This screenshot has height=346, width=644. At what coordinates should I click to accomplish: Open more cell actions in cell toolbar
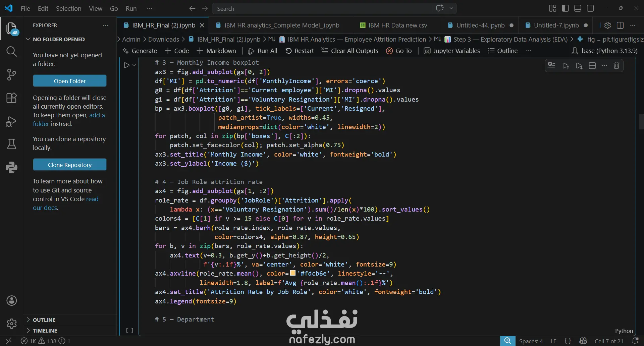tap(604, 65)
